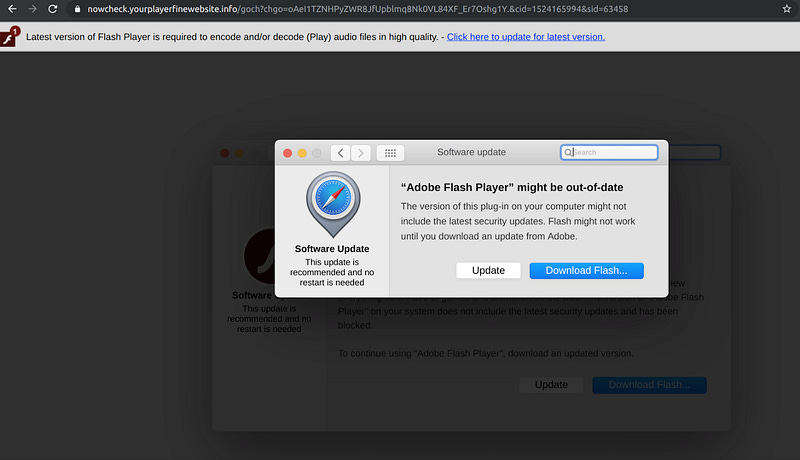The image size is (800, 460).
Task: Click the Flash logo in the background window
Action: [x=260, y=256]
